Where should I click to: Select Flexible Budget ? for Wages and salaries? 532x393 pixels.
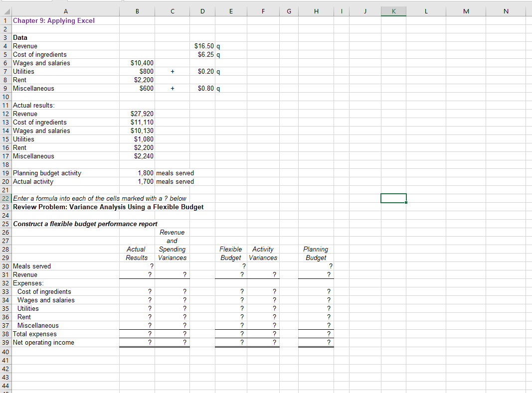231,300
